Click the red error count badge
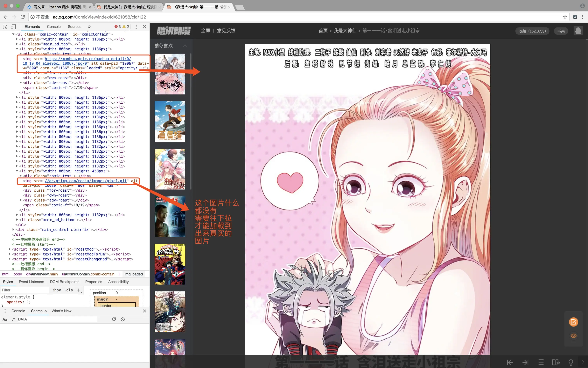Viewport: 588px width, 368px height. (118, 26)
